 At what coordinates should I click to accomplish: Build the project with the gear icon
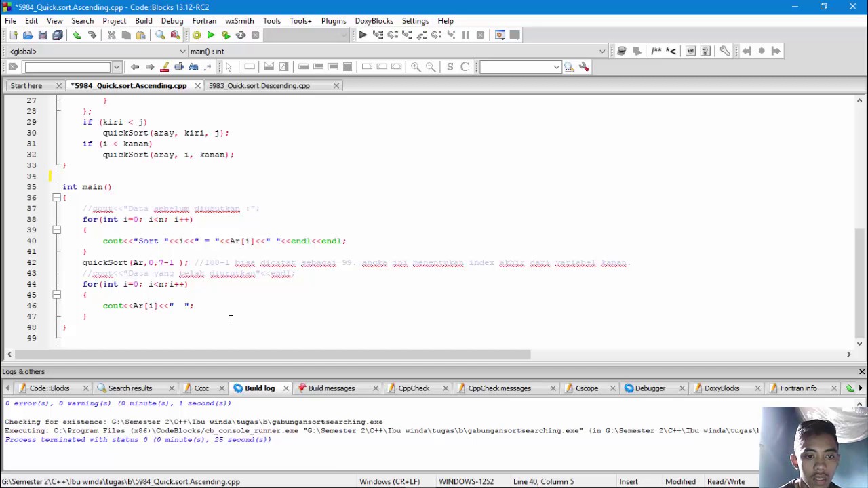[x=197, y=35]
